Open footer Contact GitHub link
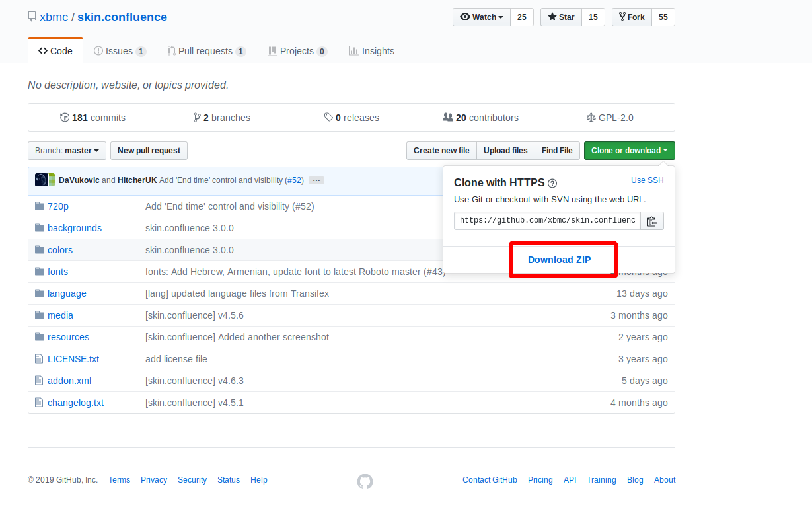Viewport: 812px width, 507px height. (490, 480)
